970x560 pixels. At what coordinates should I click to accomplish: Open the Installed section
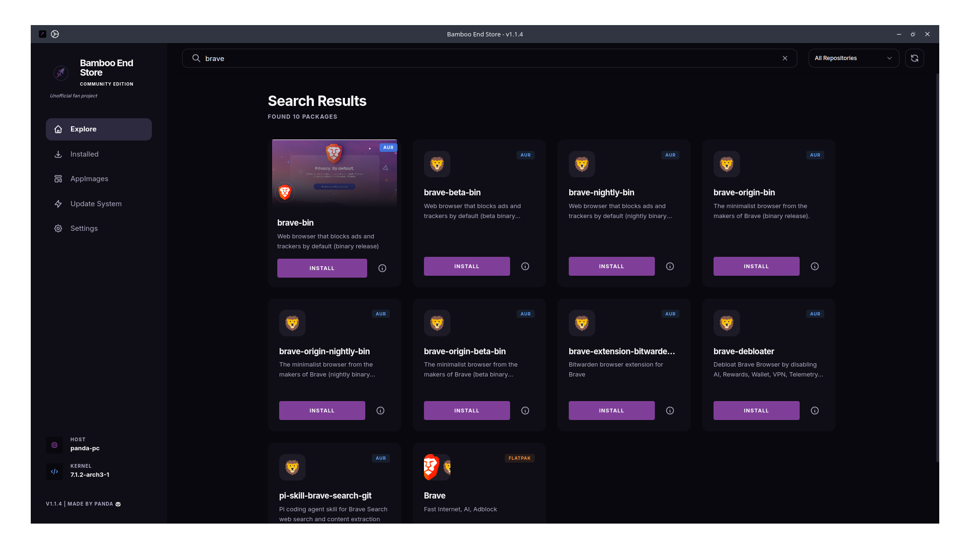pos(99,154)
